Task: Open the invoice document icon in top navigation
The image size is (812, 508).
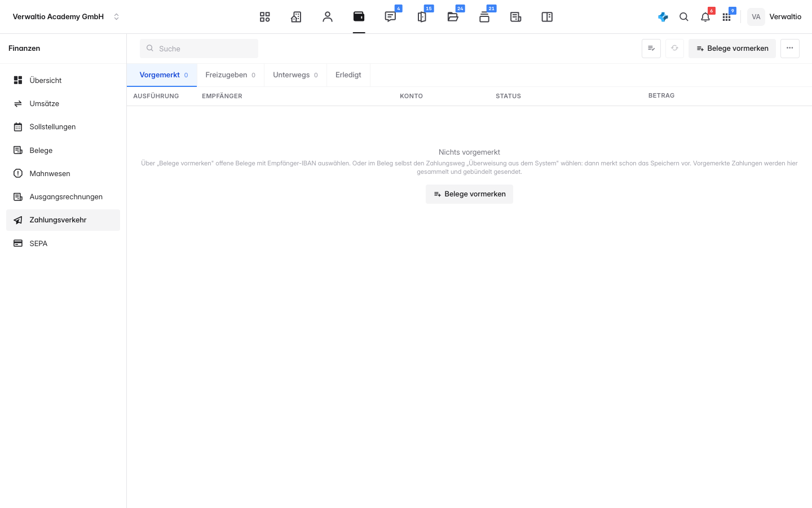Action: coord(515,17)
